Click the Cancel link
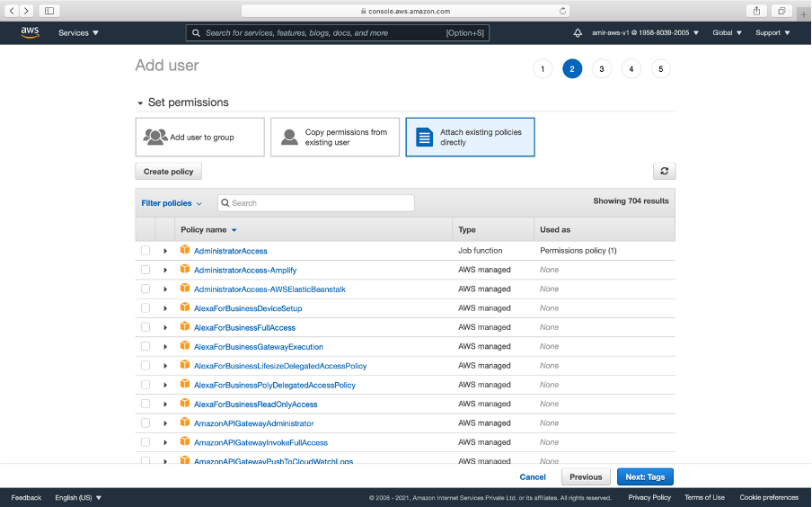Viewport: 812px width, 507px height. point(533,477)
